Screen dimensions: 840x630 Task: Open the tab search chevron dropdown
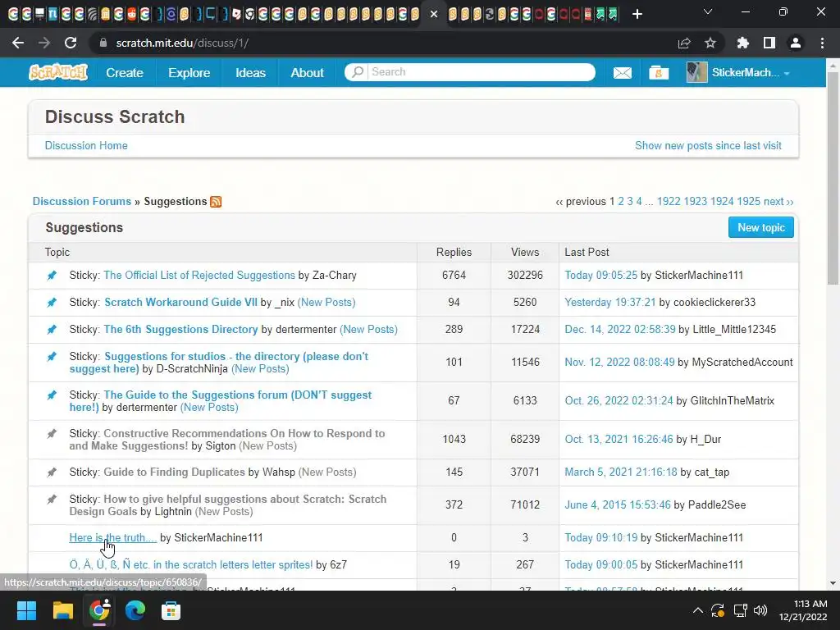[708, 11]
